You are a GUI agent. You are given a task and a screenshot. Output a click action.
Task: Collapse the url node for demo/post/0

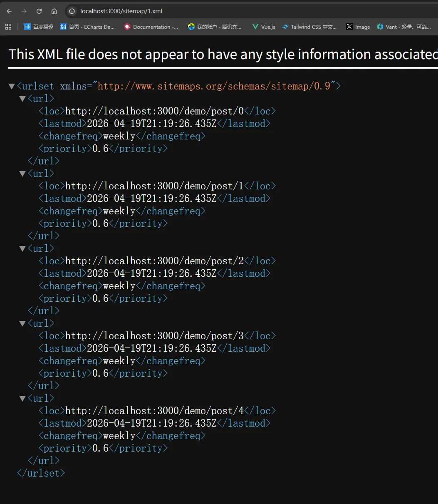pos(22,99)
